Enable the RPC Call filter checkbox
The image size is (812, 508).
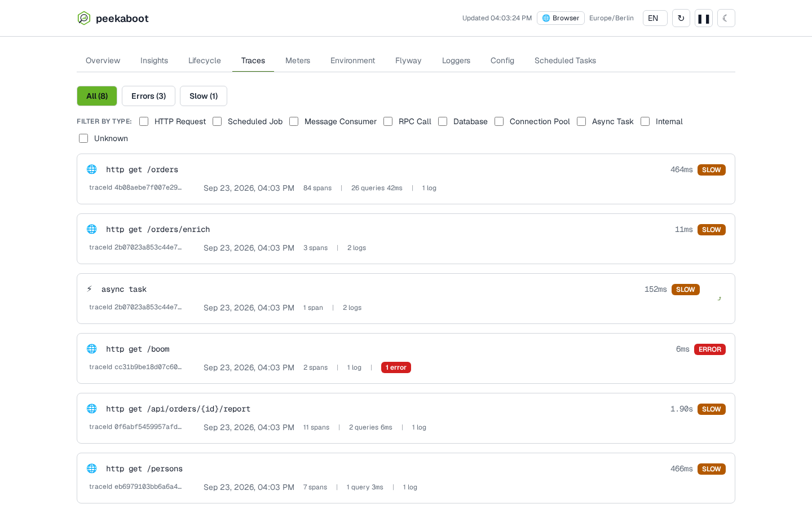click(388, 121)
